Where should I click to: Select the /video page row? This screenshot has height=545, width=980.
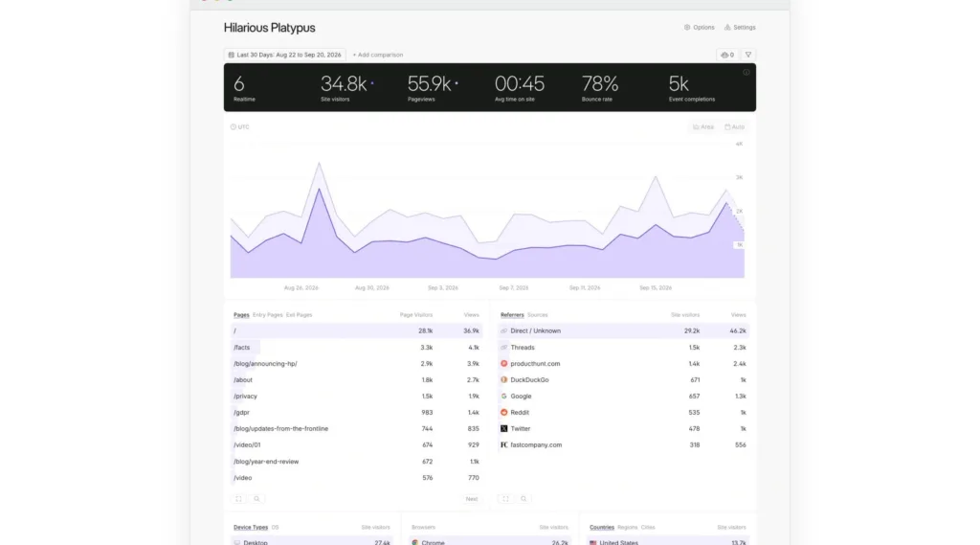tap(356, 478)
